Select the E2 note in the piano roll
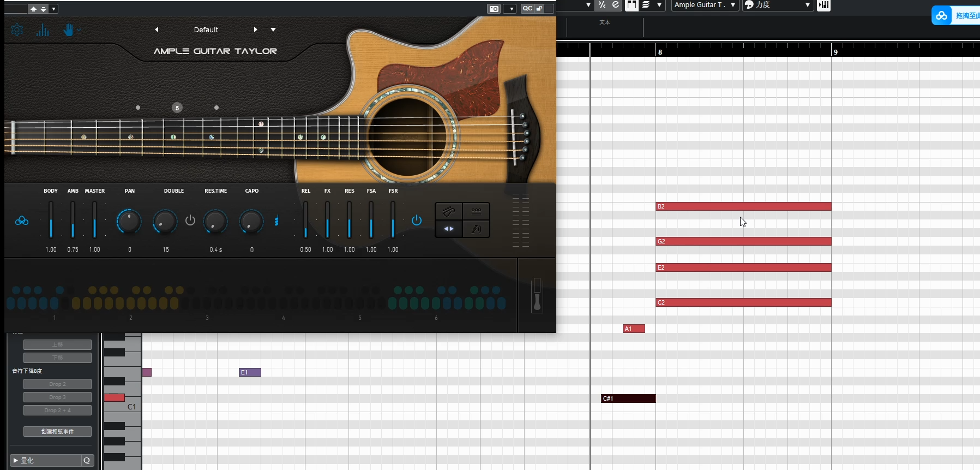The width and height of the screenshot is (980, 470). coord(743,267)
